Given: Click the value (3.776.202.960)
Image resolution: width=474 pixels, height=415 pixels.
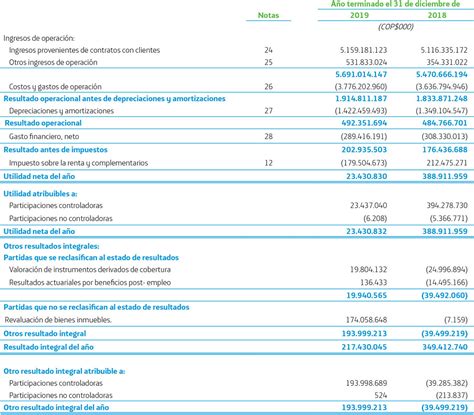Looking at the screenshot, I should 361,87.
